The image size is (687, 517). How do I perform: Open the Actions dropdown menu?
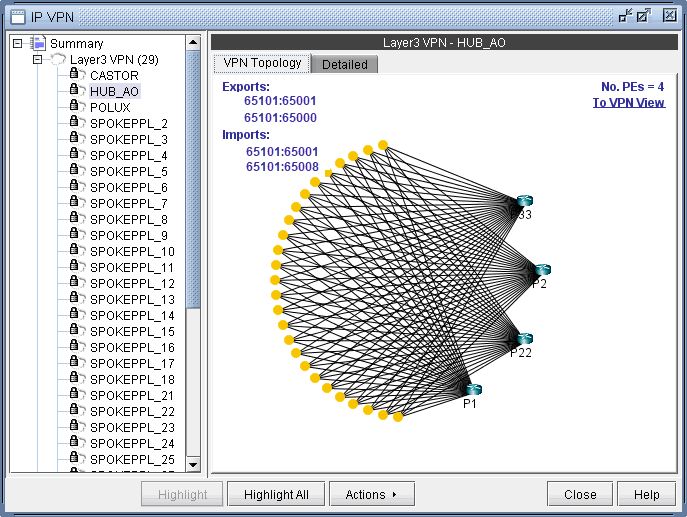372,494
